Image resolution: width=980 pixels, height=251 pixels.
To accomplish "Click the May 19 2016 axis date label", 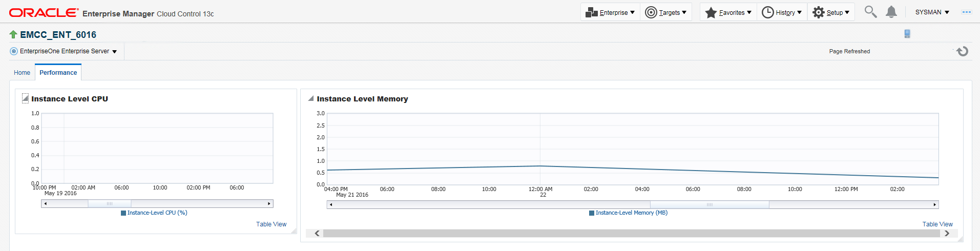I will pos(60,194).
